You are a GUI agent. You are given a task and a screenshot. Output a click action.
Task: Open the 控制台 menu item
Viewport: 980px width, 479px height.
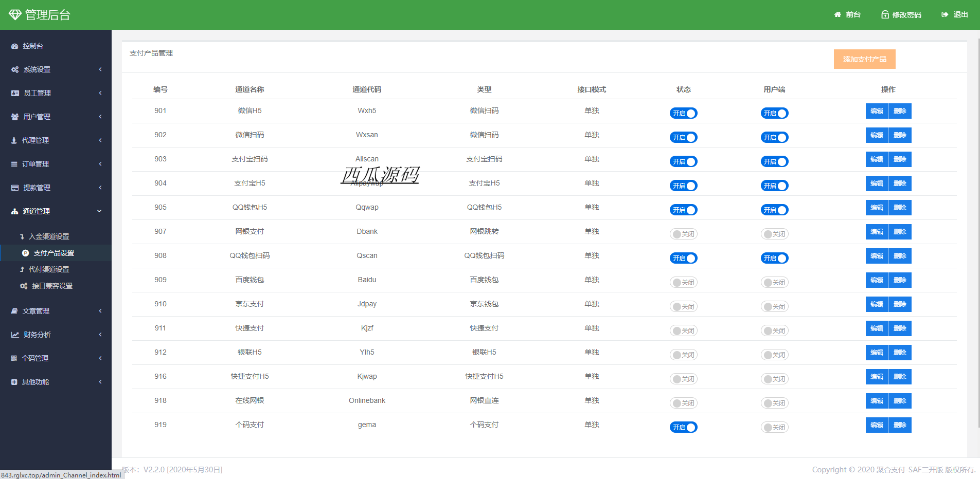(x=56, y=46)
